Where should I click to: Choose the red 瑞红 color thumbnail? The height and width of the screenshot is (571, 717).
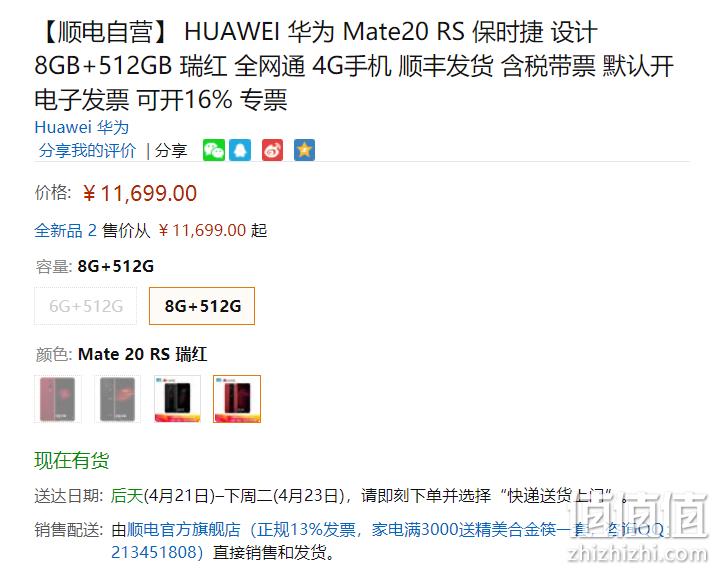237,399
